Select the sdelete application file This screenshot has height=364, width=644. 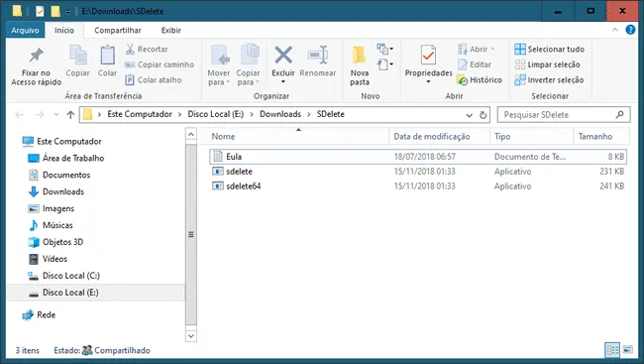coord(418,172)
